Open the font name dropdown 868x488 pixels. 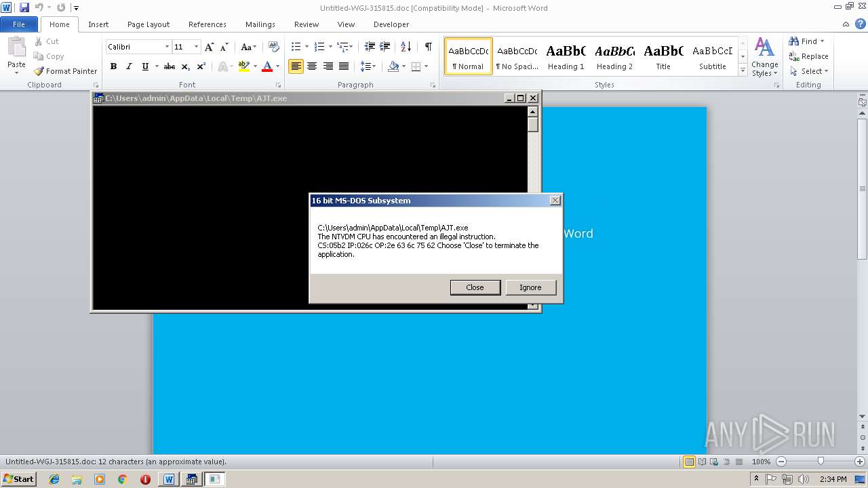tap(167, 47)
